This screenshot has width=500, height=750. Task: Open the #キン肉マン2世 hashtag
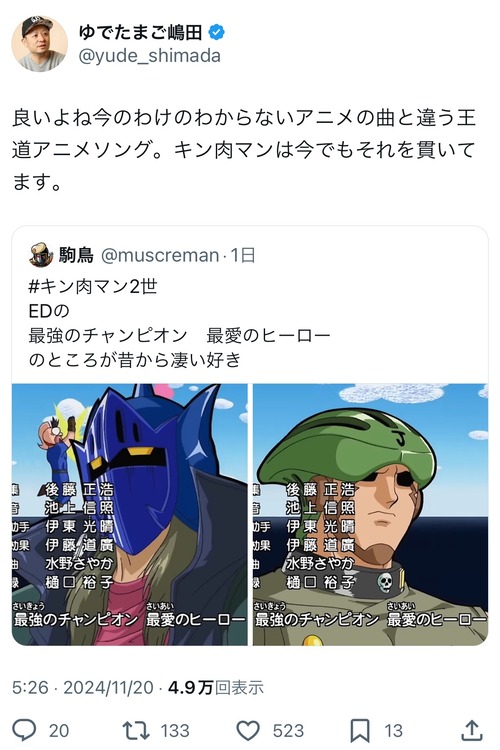point(93,286)
